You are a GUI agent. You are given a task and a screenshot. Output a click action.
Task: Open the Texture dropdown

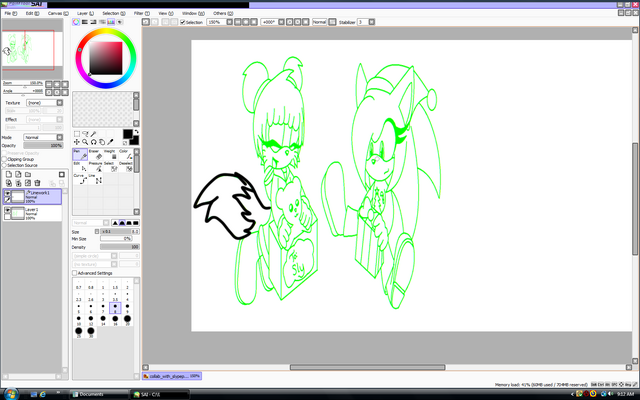coord(45,103)
